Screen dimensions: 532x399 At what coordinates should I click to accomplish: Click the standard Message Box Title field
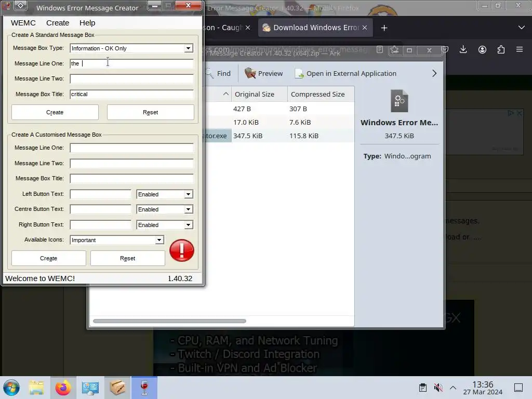coord(131,94)
